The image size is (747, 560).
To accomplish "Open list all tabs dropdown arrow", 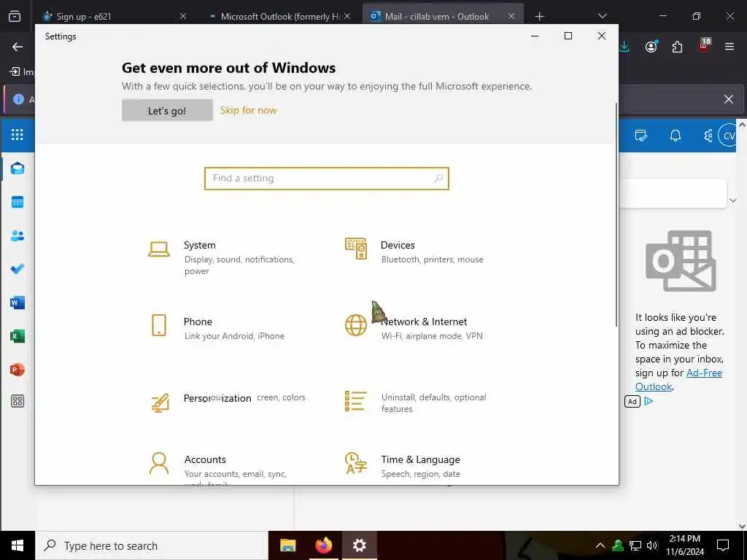I will [602, 16].
